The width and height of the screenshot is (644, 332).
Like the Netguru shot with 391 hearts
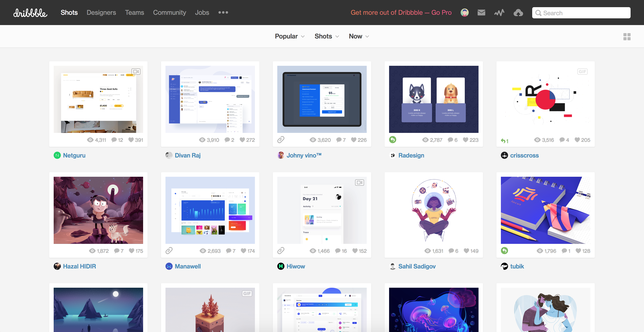(x=131, y=140)
